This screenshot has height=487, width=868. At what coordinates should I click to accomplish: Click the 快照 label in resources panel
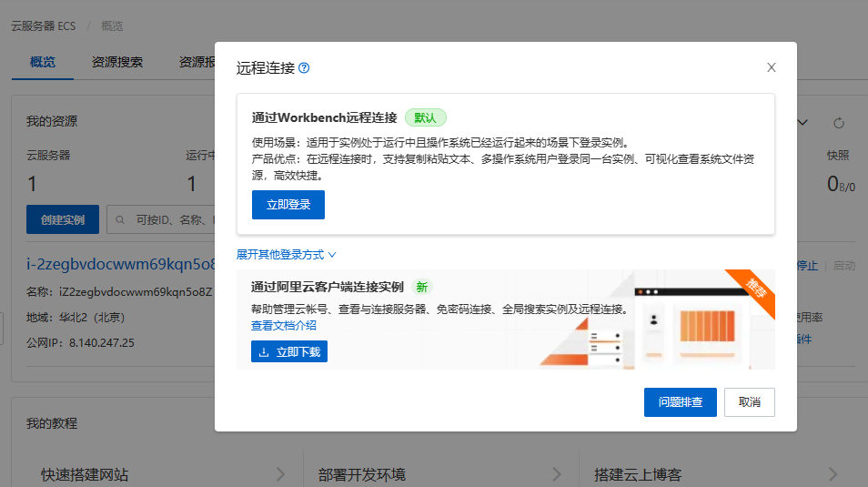click(x=838, y=155)
